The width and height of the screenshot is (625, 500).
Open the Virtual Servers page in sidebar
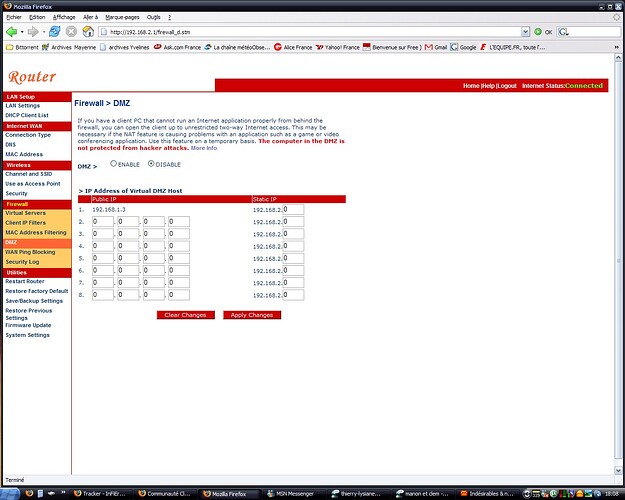click(25, 213)
